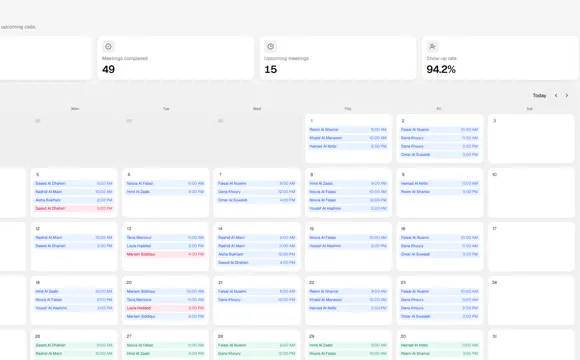Select empty day 10 cell
The height and width of the screenshot is (360, 580).
tap(531, 192)
